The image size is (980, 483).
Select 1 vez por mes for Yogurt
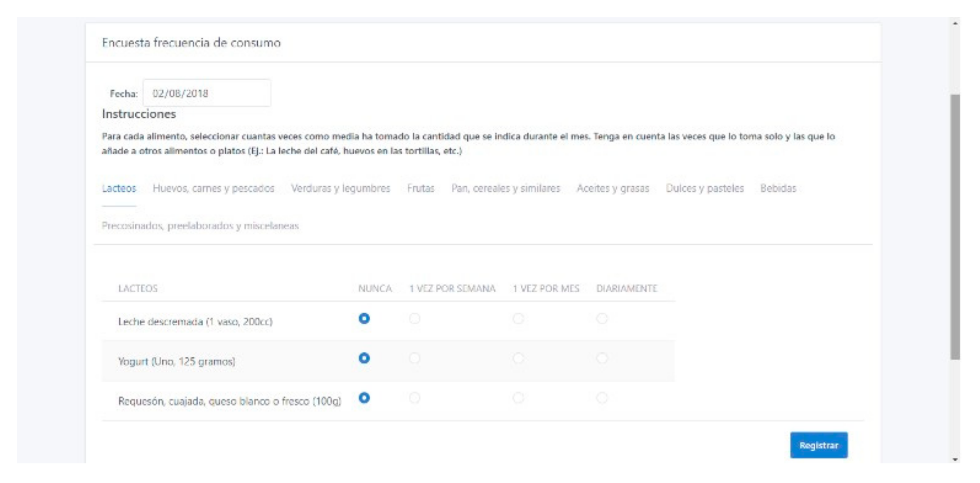[518, 358]
